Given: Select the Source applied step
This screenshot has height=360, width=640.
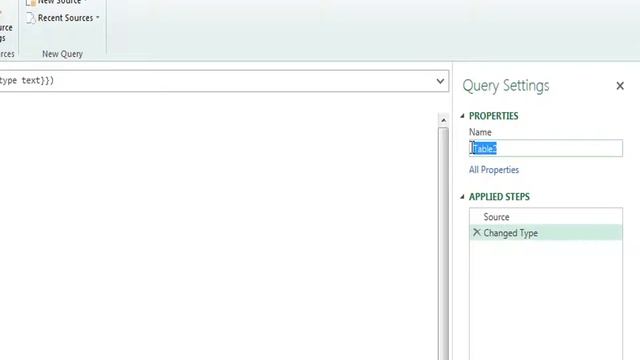Looking at the screenshot, I should [x=546, y=217].
